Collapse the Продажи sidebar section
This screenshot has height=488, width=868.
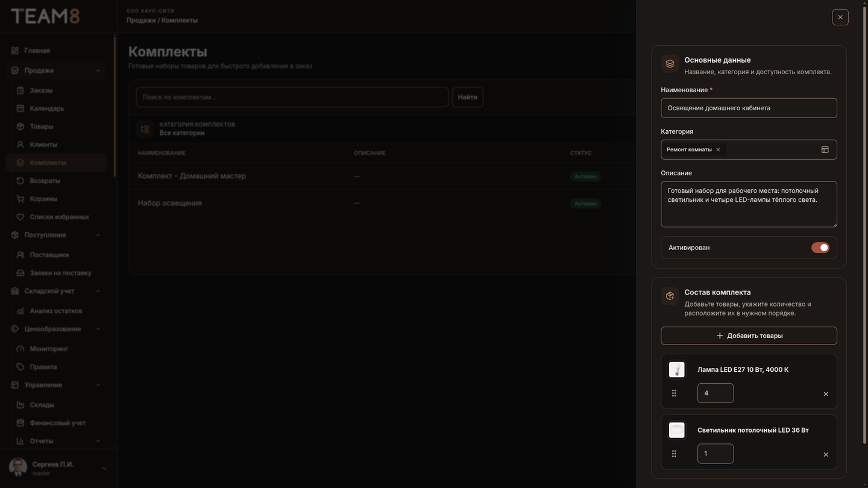tap(57, 70)
